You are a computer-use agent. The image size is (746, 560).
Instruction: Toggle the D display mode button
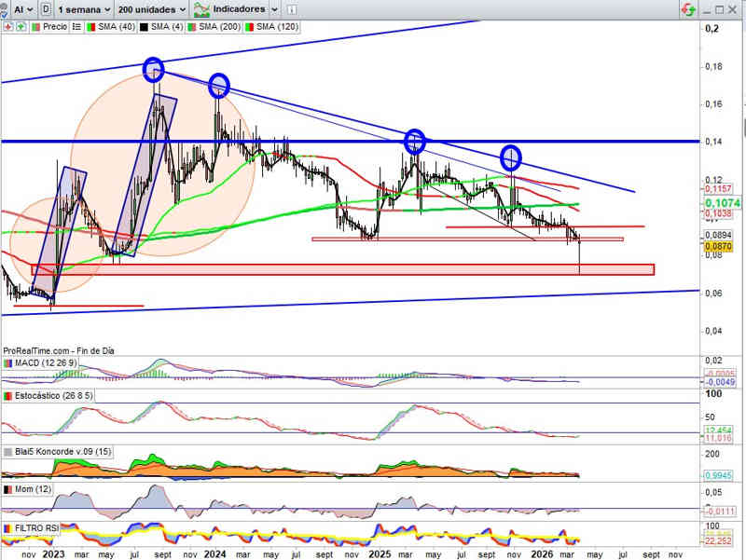[45, 9]
